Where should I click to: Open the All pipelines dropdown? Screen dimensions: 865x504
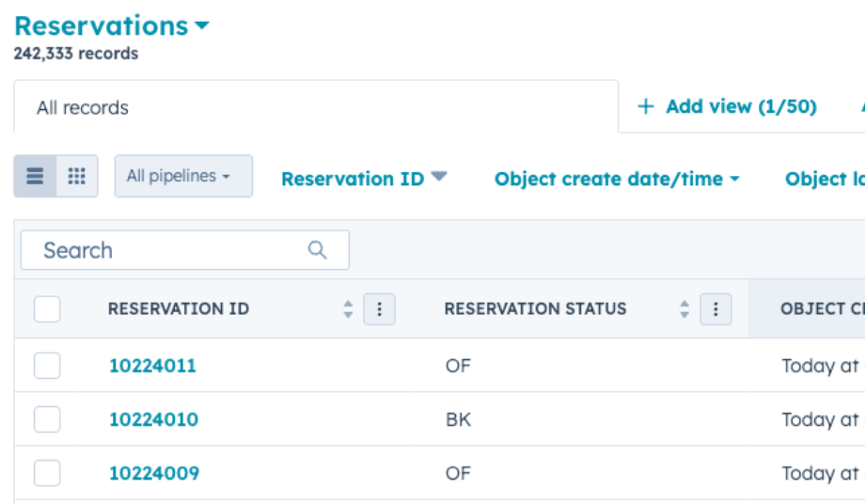(x=183, y=176)
